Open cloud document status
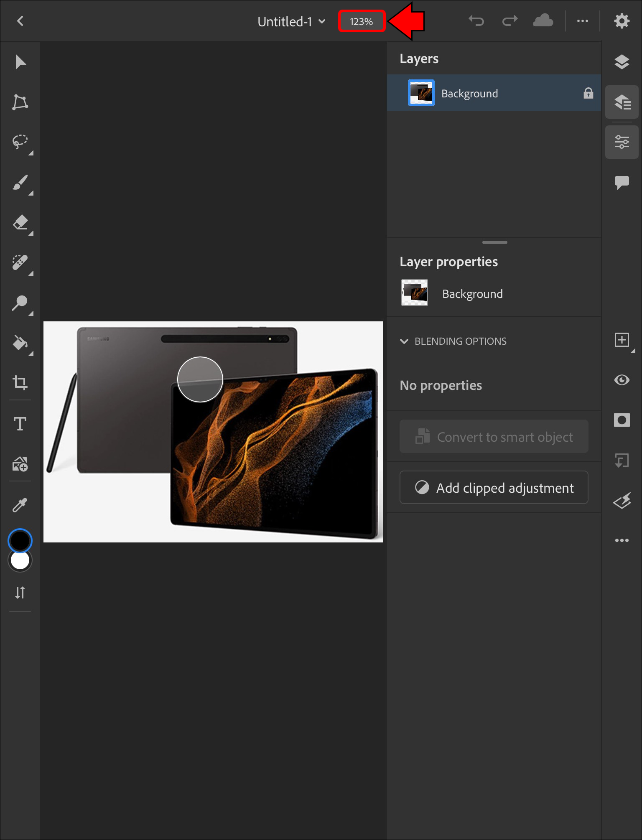This screenshot has width=642, height=840. click(x=543, y=21)
